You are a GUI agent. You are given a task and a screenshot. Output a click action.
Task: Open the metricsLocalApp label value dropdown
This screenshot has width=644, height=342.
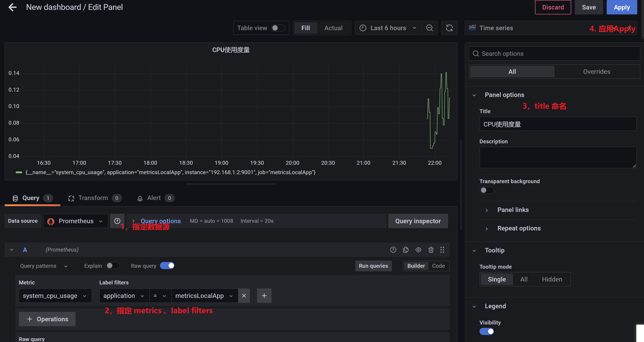(x=205, y=296)
